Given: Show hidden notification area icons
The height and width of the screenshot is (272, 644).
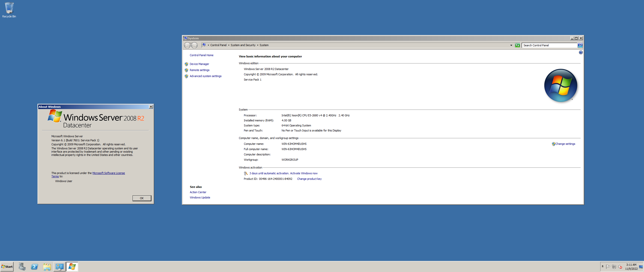Looking at the screenshot, I should [x=602, y=266].
